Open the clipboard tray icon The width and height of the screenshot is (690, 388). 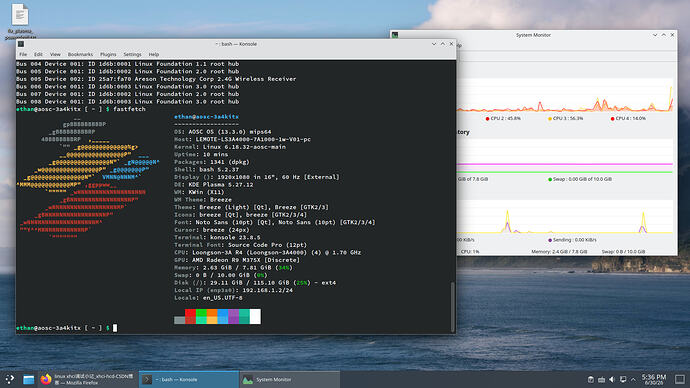591,379
